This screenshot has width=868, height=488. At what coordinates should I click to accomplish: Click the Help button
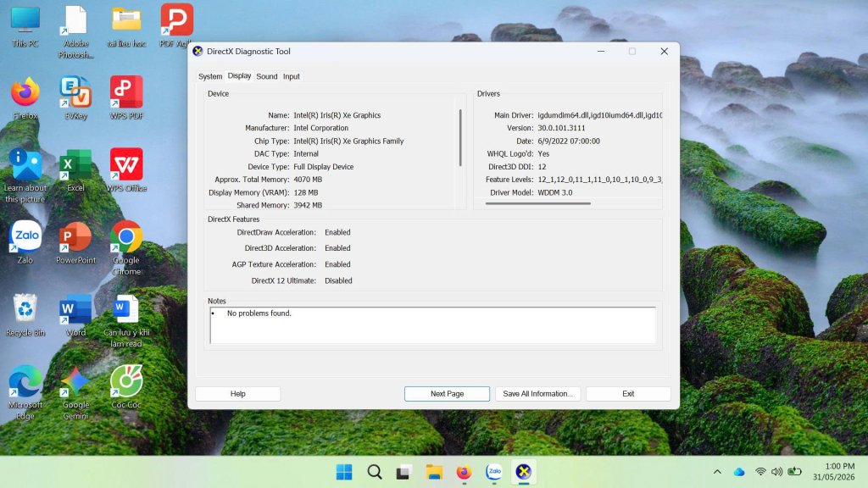pos(237,393)
